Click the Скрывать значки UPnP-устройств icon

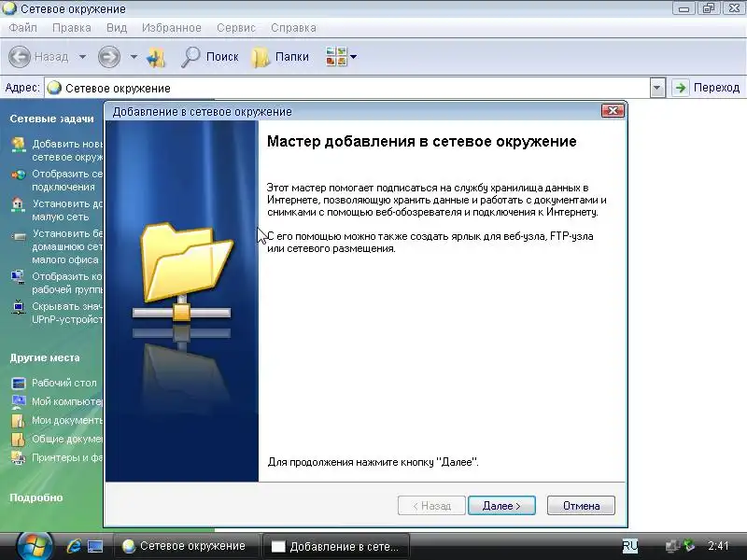(x=18, y=307)
